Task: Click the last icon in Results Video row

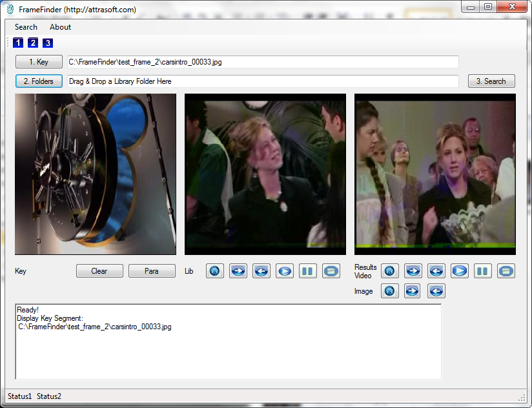Action: coord(506,271)
